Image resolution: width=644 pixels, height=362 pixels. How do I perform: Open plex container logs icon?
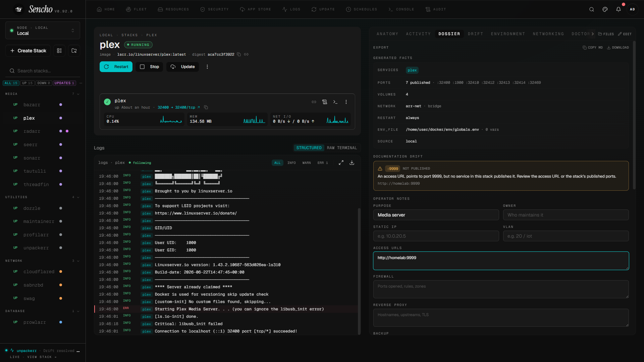tap(325, 102)
